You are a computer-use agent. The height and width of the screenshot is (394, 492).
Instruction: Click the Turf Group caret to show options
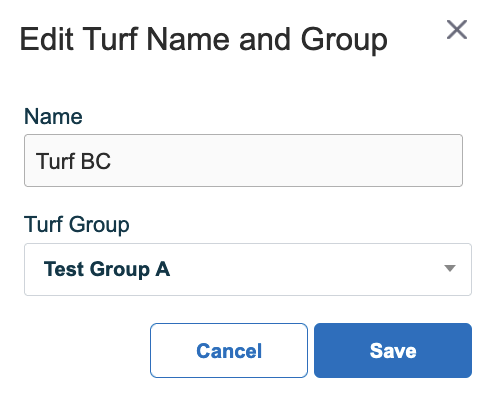pos(450,268)
